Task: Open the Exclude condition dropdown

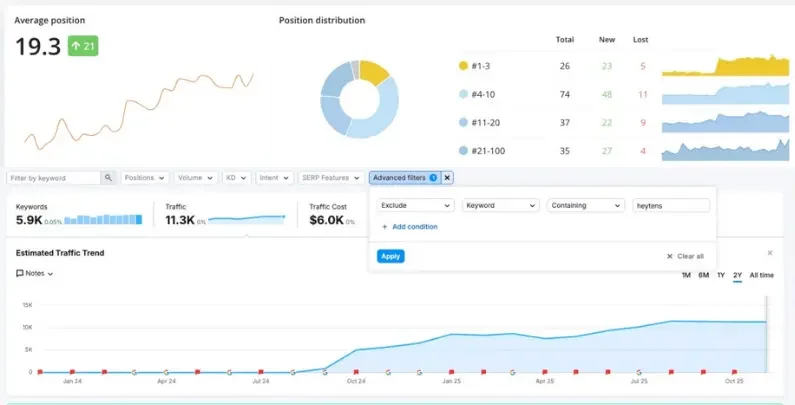Action: [416, 205]
